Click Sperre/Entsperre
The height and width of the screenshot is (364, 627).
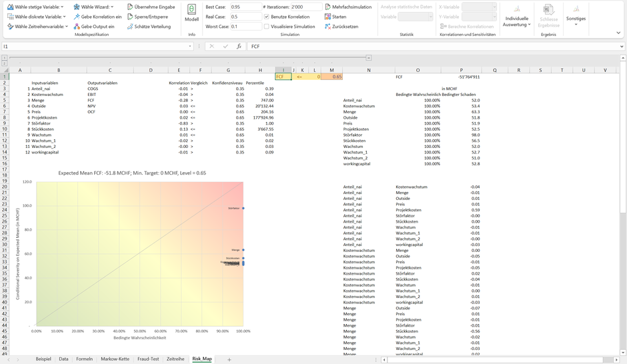(x=147, y=17)
